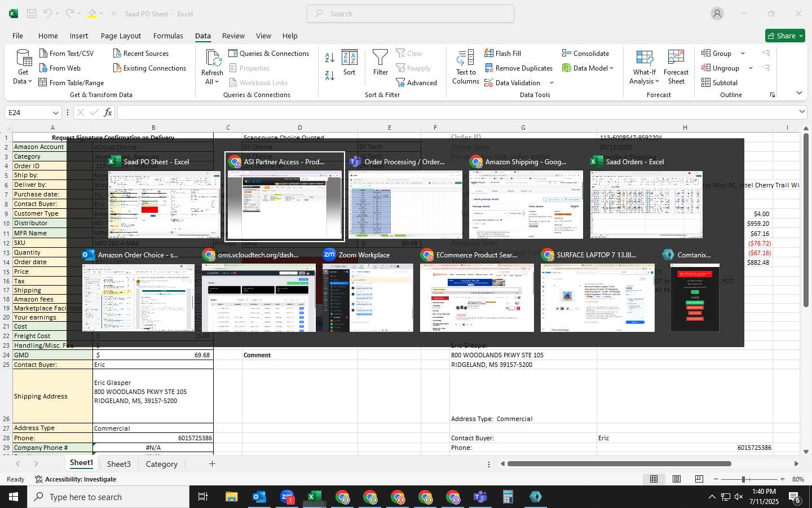Open File Explorer from taskbar
Viewport: 812px width, 508px height.
tap(232, 497)
